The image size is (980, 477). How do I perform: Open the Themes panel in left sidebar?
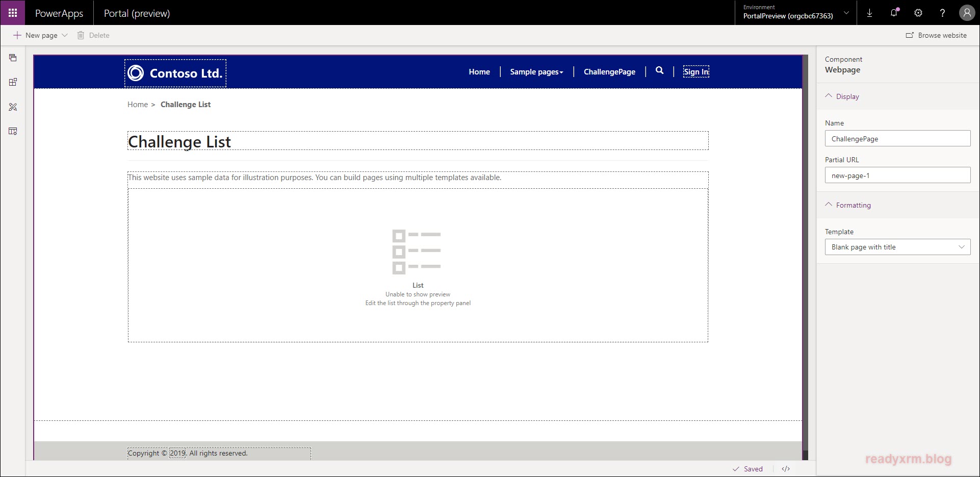(13, 107)
